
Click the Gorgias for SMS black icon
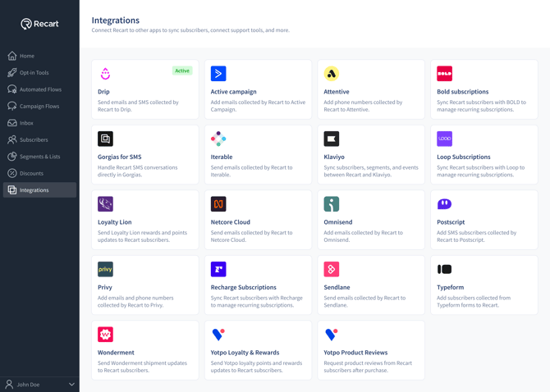click(105, 139)
